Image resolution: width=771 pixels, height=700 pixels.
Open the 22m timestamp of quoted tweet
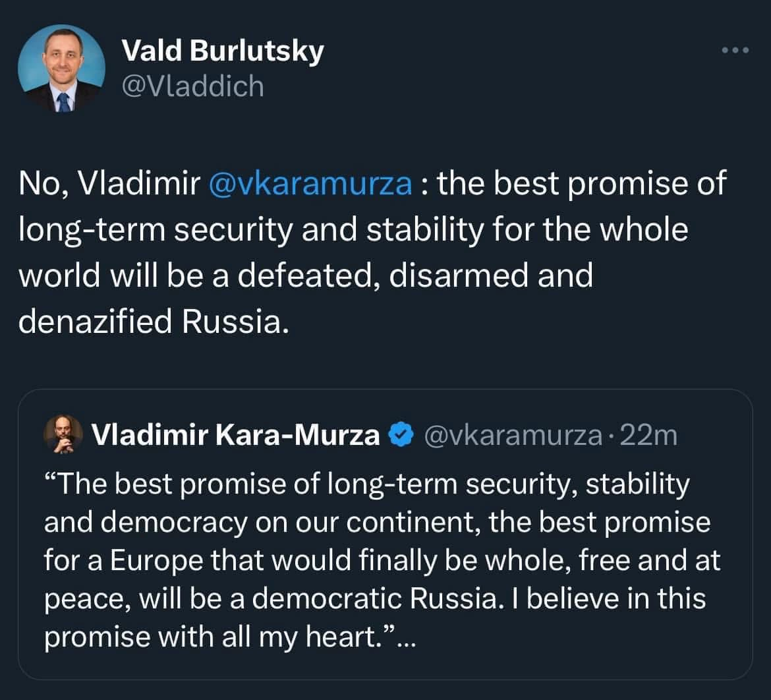point(648,435)
